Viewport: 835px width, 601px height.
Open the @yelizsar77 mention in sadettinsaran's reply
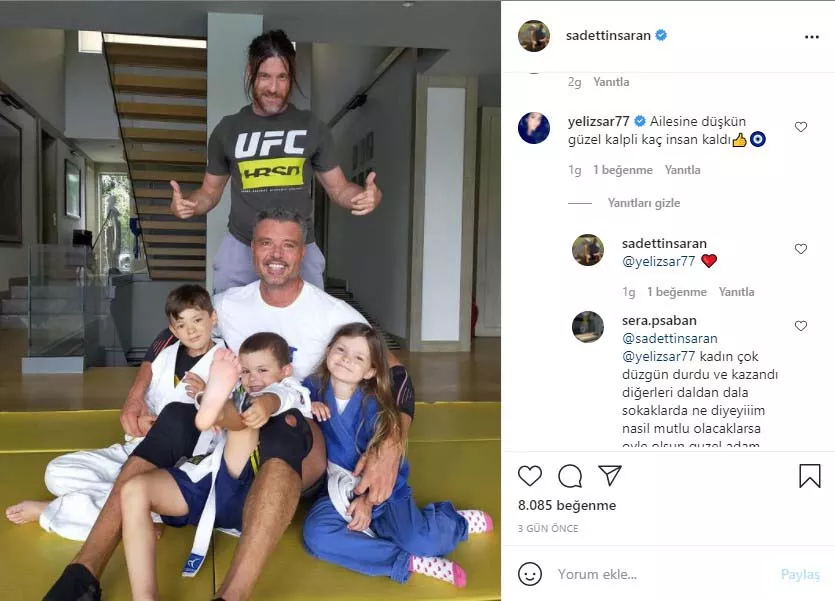(x=659, y=261)
